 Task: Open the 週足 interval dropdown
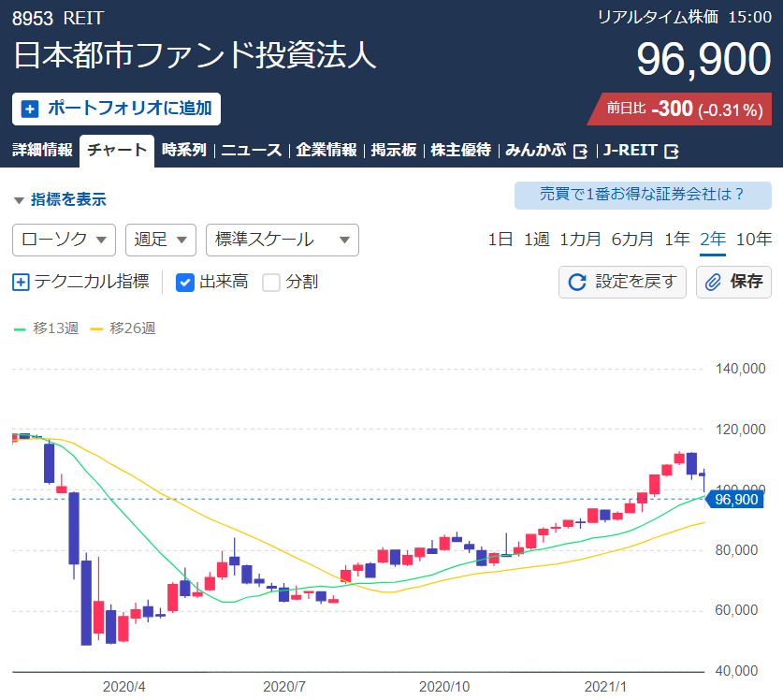pyautogui.click(x=161, y=240)
